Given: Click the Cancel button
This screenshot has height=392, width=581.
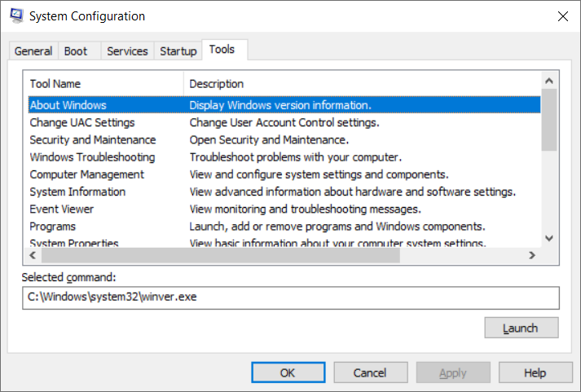Looking at the screenshot, I should click(371, 372).
